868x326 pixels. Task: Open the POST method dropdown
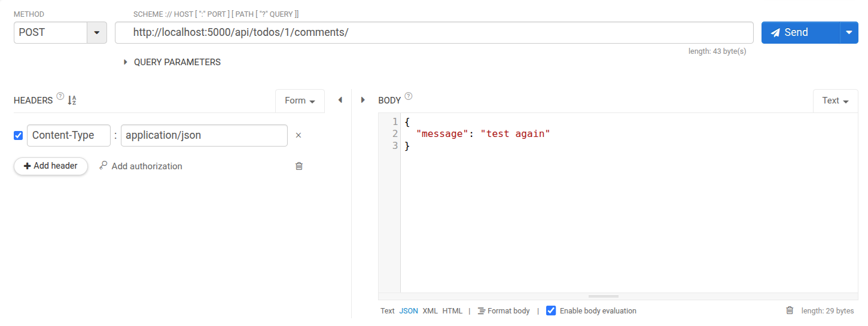click(96, 32)
